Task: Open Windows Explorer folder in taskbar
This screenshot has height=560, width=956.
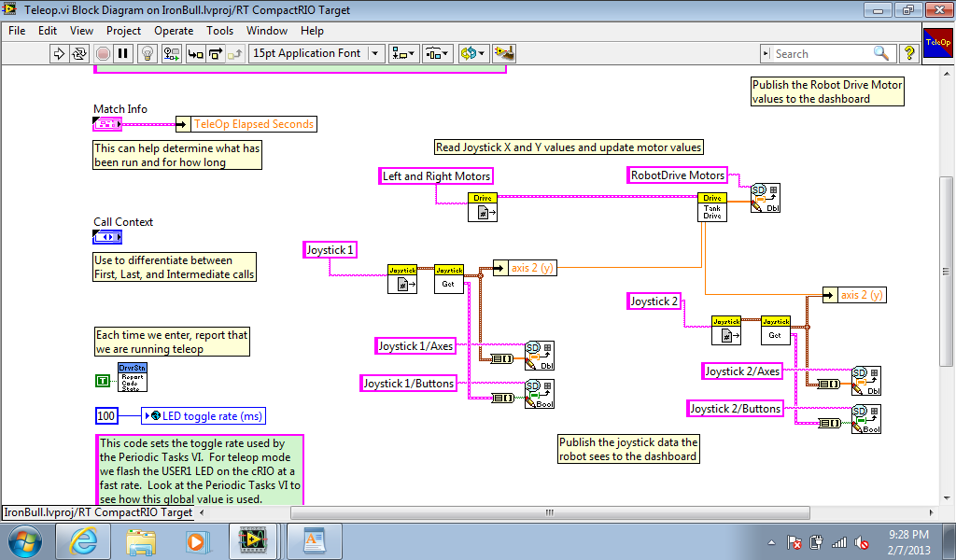Action: [x=141, y=541]
